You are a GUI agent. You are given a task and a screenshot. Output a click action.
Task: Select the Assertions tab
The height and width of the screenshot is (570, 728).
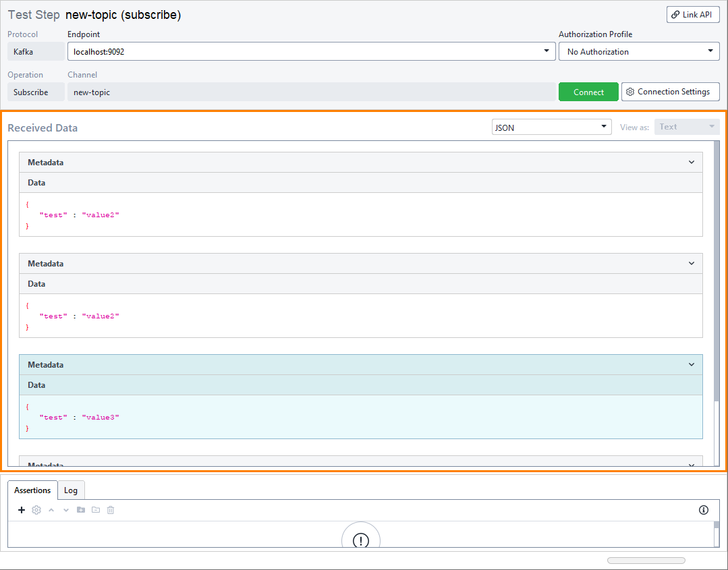(x=32, y=490)
